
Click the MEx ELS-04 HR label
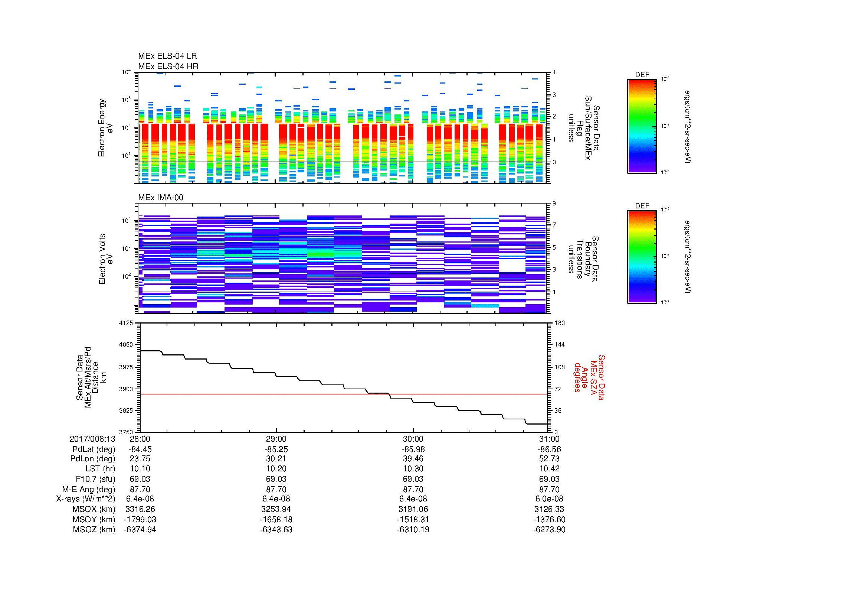(168, 66)
